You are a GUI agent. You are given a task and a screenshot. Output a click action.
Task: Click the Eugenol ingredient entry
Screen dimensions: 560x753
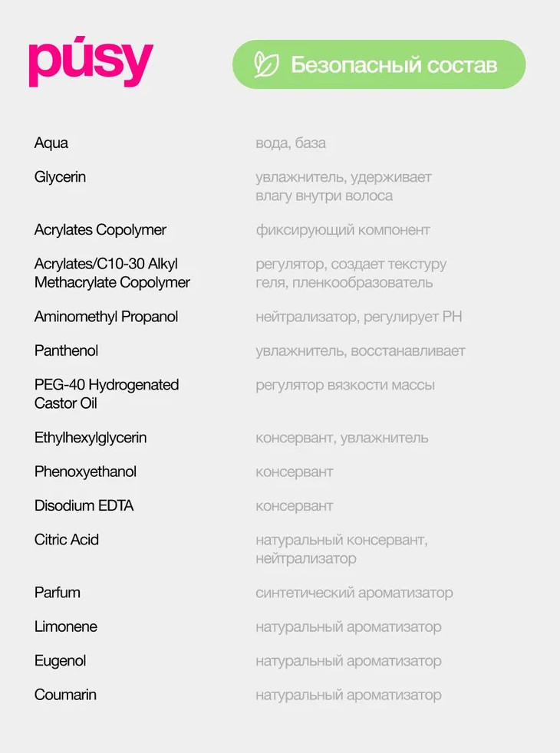[x=60, y=661]
